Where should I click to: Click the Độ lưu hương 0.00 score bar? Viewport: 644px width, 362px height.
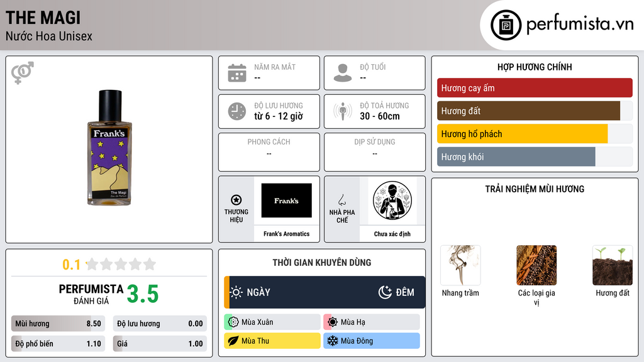pos(160,324)
